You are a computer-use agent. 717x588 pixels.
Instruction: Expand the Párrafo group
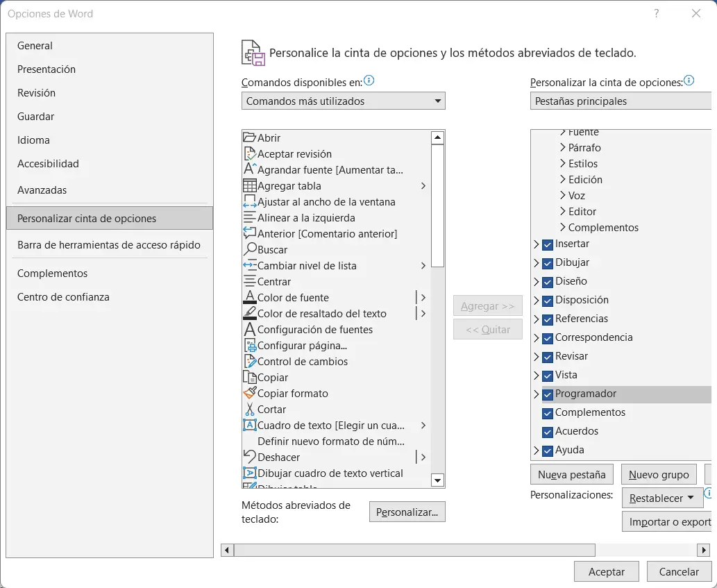(x=563, y=147)
